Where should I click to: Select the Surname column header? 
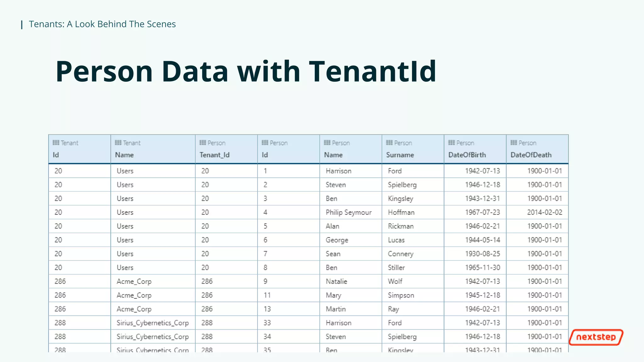413,149
